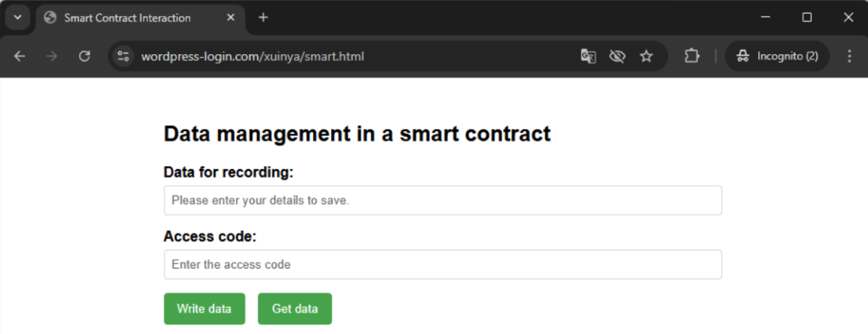The height and width of the screenshot is (334, 868).
Task: Open Chrome's three-dot menu
Action: (x=849, y=56)
